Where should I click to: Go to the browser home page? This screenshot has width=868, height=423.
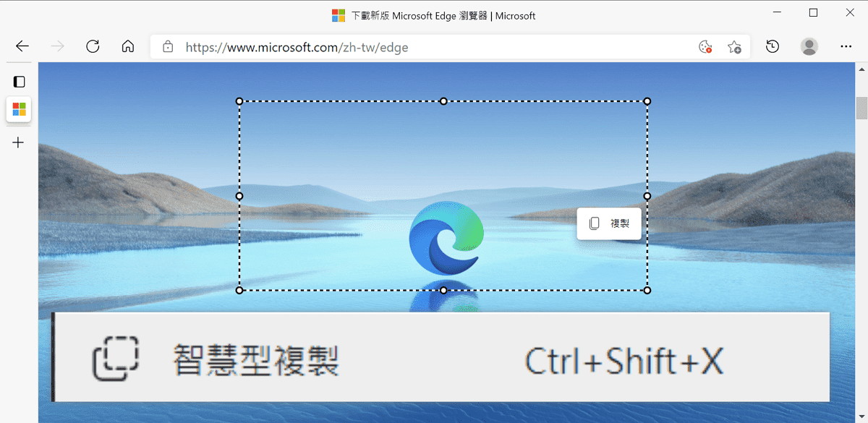[x=128, y=46]
